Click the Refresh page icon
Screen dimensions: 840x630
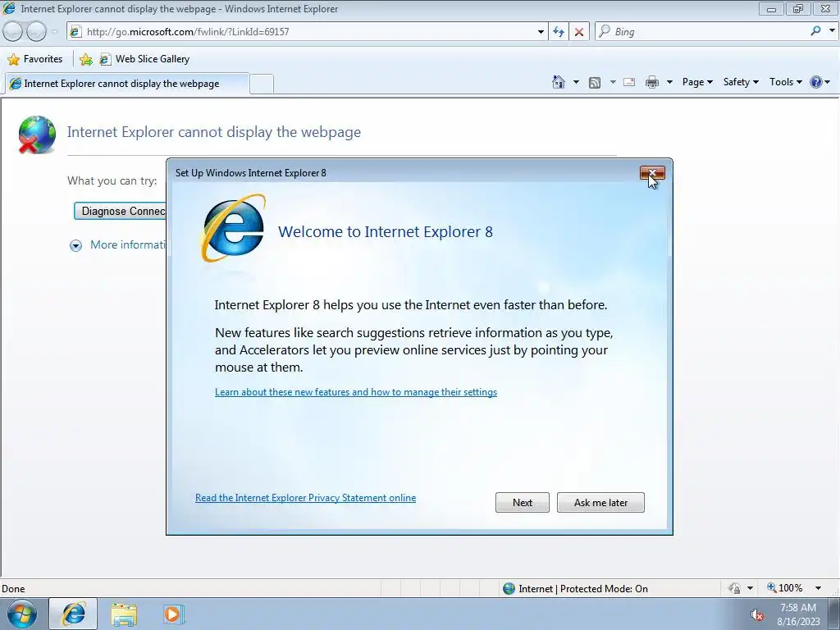(559, 32)
